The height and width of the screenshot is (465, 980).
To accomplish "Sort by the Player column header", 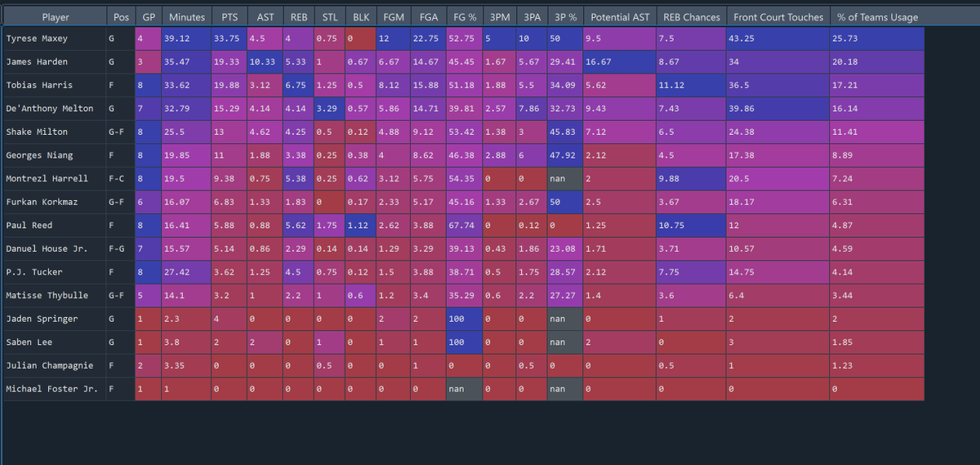I will (56, 17).
